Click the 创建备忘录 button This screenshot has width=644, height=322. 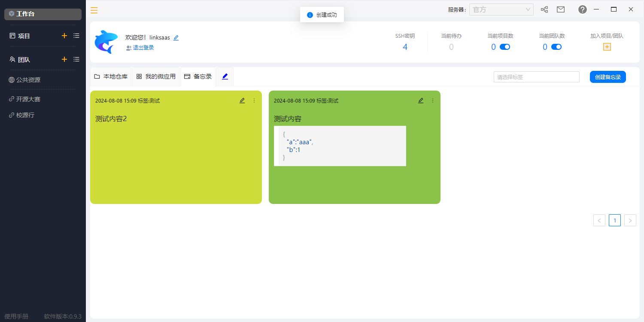tap(608, 77)
